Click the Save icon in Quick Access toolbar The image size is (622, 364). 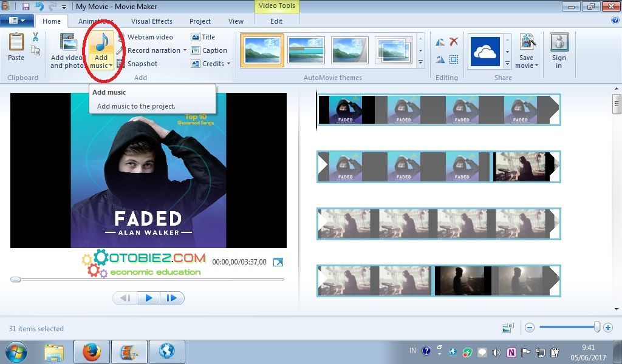(26, 6)
